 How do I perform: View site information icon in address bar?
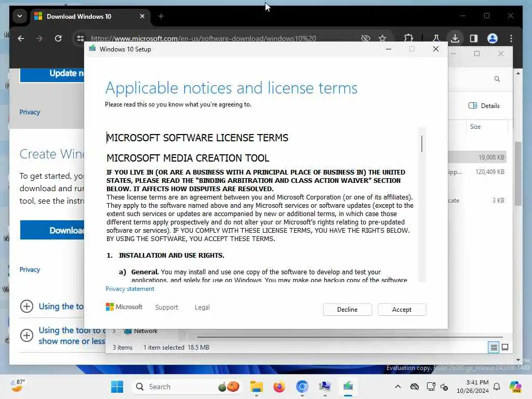point(81,38)
